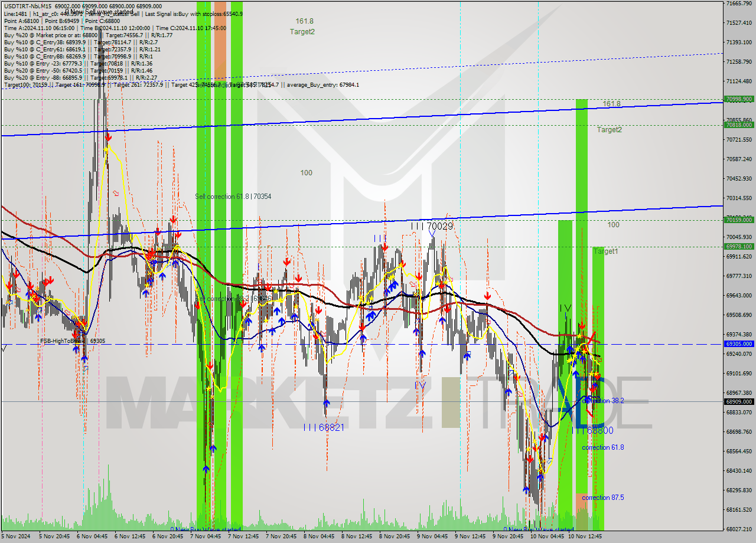This screenshot has width=756, height=543.
Task: Click the blue 69305.000 price tag
Action: coord(738,344)
